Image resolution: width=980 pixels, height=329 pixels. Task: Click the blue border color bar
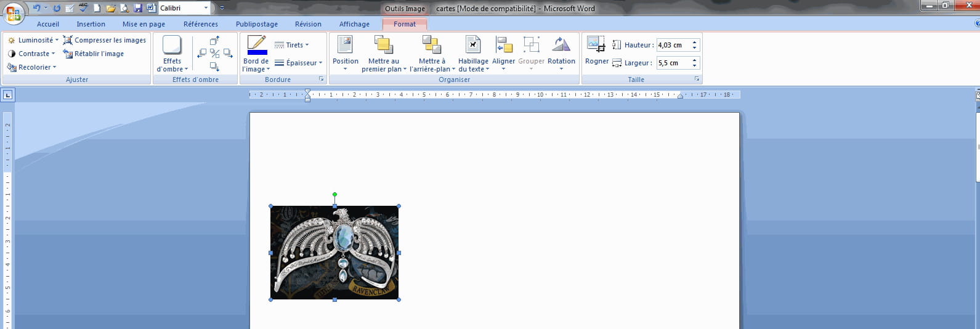[x=257, y=52]
